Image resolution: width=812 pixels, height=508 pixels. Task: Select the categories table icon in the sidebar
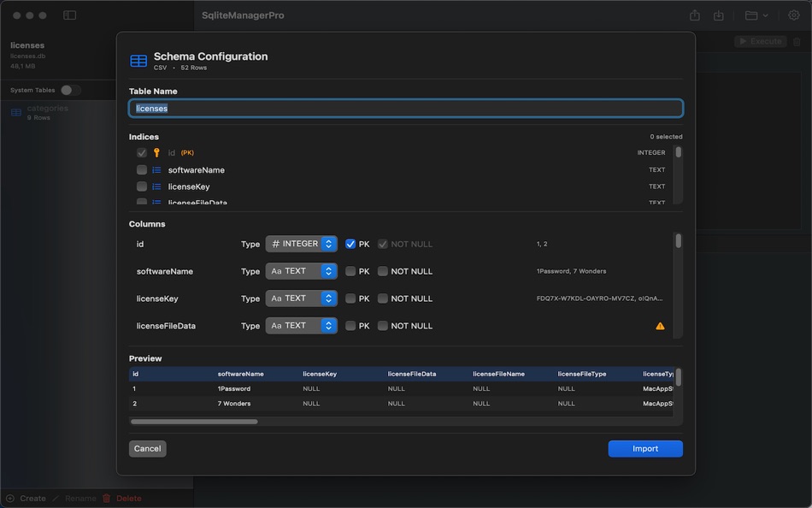[15, 112]
